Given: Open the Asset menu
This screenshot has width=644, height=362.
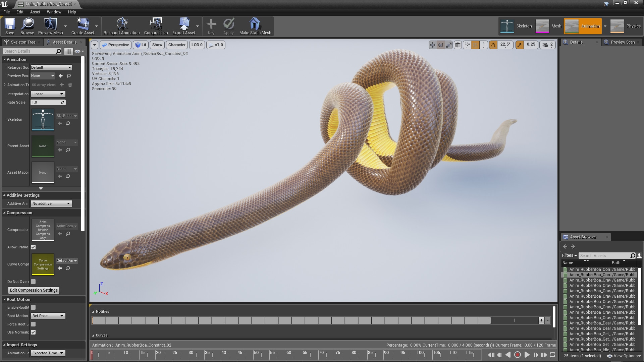Looking at the screenshot, I should point(35,12).
